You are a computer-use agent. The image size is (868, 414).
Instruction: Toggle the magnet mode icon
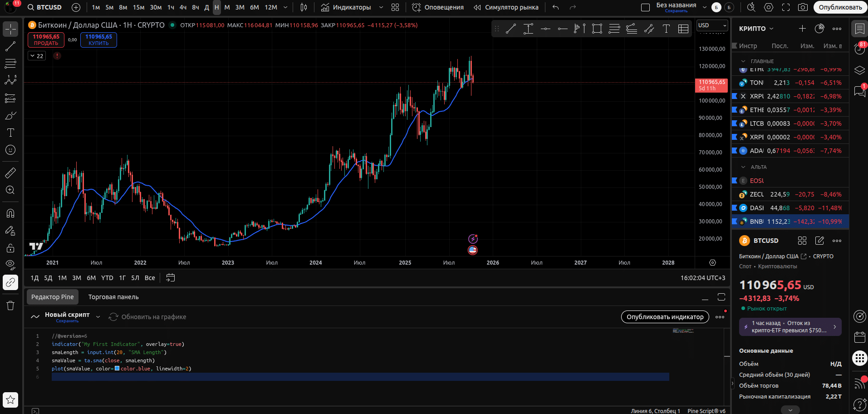(x=10, y=213)
